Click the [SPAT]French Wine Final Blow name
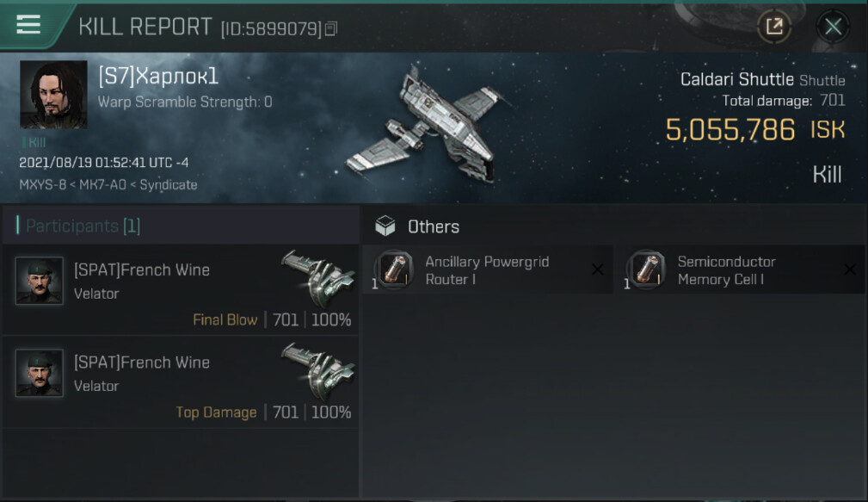The height and width of the screenshot is (502, 868). (x=142, y=270)
